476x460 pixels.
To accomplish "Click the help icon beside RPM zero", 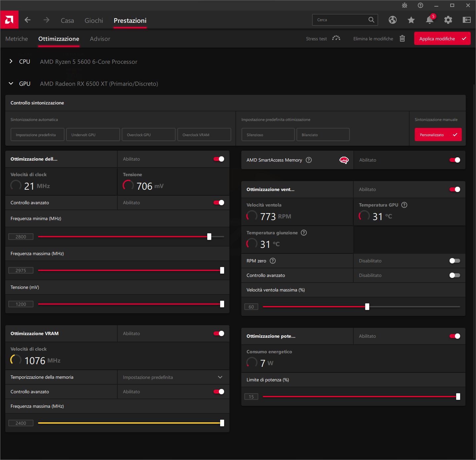I will point(273,261).
